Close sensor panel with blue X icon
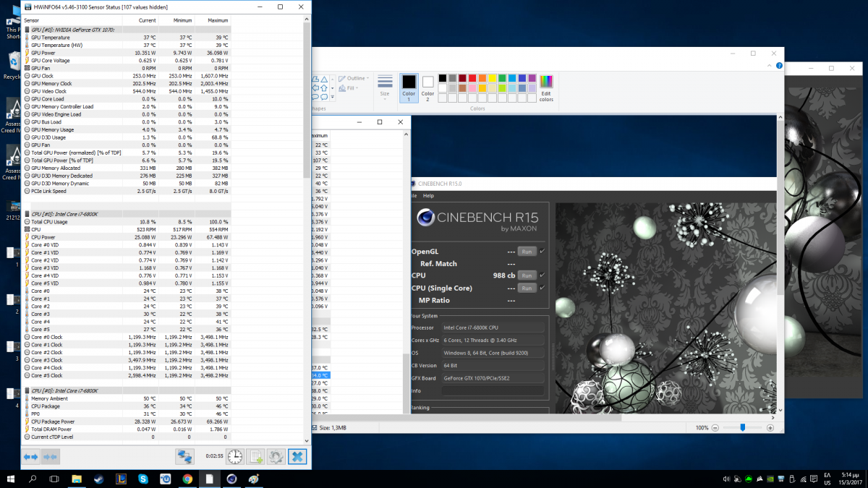This screenshot has width=868, height=488. pyautogui.click(x=297, y=457)
